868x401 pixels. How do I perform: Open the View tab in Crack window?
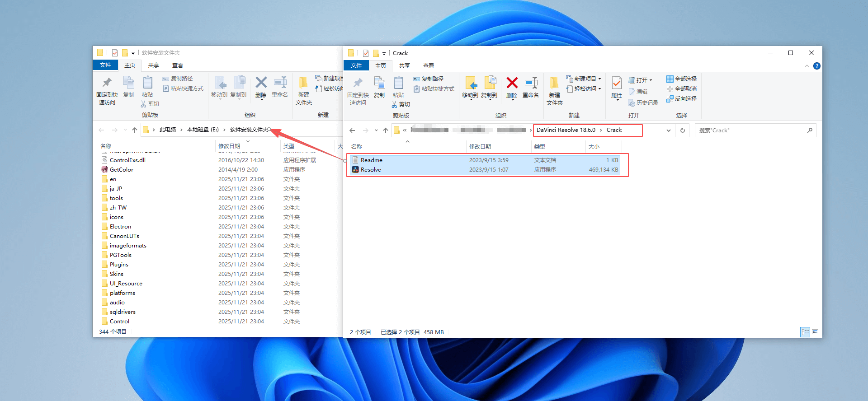coord(428,66)
